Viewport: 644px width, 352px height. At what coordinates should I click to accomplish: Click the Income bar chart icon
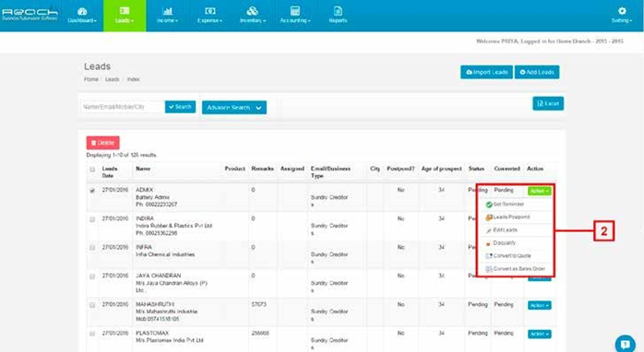click(167, 11)
